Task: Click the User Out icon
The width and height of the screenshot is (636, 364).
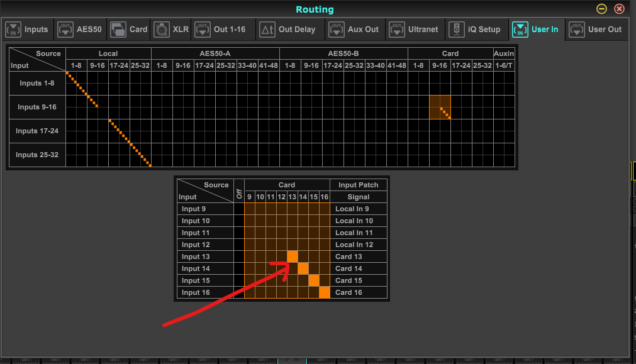Action: pos(576,30)
